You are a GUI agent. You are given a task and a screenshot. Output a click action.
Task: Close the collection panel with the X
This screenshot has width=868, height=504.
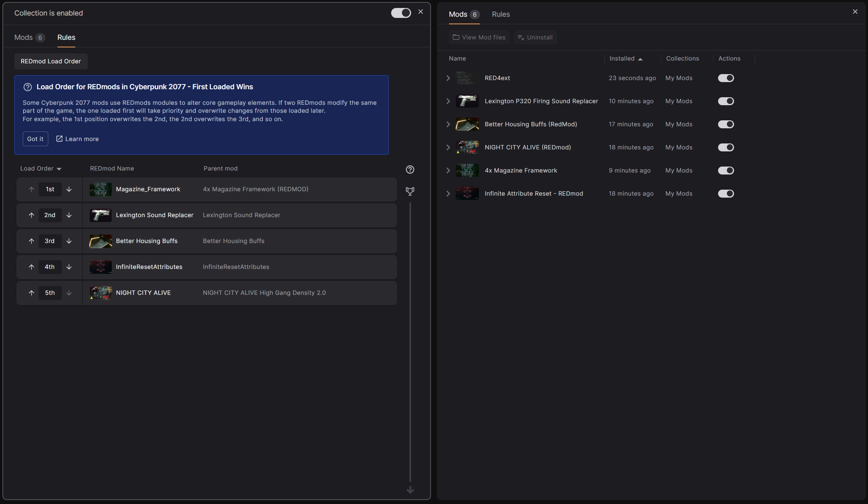point(421,12)
